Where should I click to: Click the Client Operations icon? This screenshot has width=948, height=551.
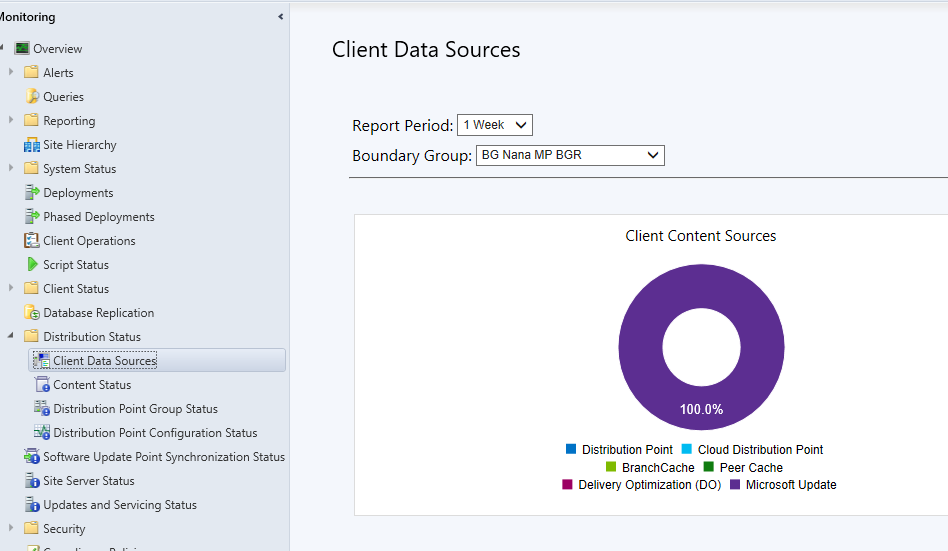[32, 241]
